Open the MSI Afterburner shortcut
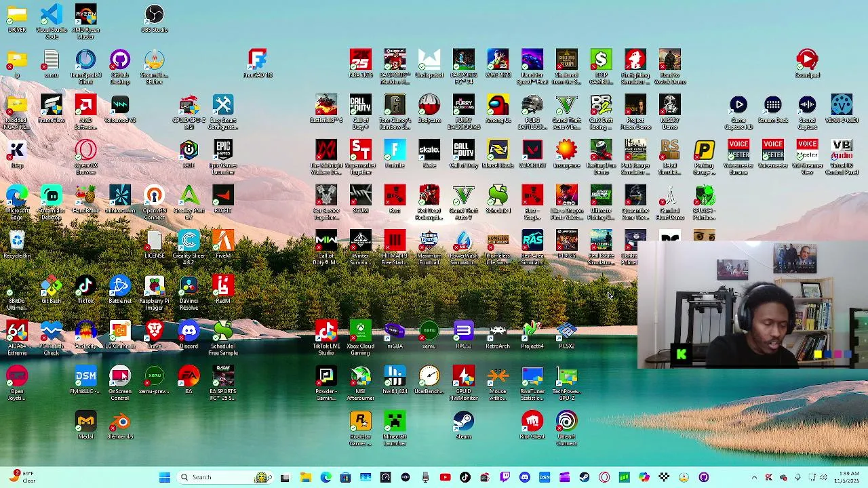The image size is (868, 488). [x=360, y=382]
